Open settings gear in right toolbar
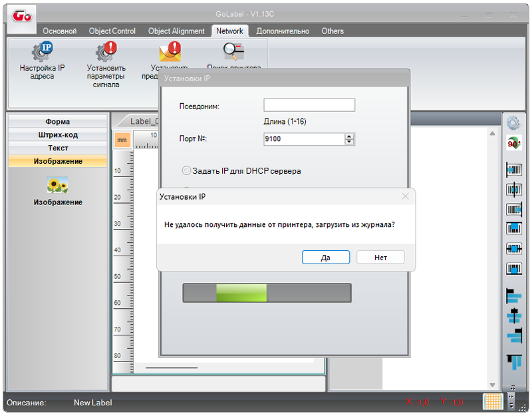 tap(513, 122)
